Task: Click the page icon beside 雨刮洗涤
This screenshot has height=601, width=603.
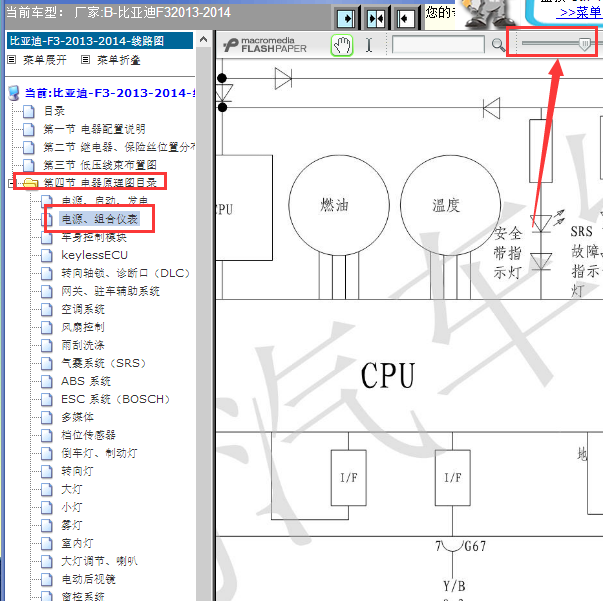Action: (47, 345)
